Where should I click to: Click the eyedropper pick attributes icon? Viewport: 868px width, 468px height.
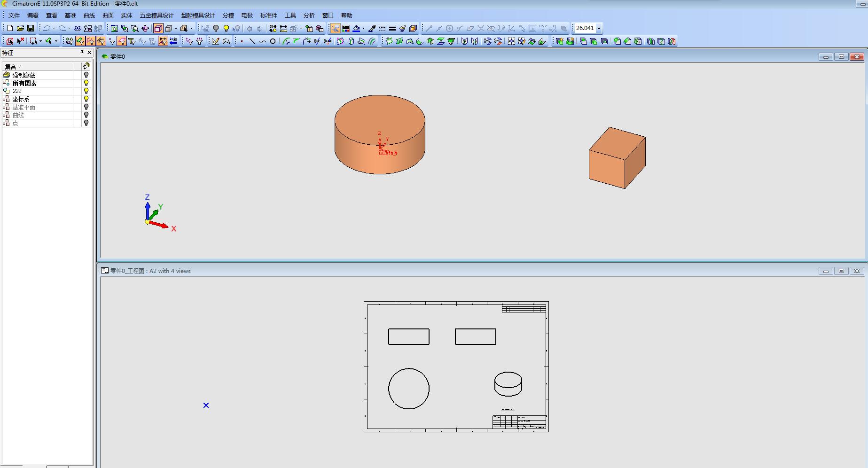[x=372, y=28]
